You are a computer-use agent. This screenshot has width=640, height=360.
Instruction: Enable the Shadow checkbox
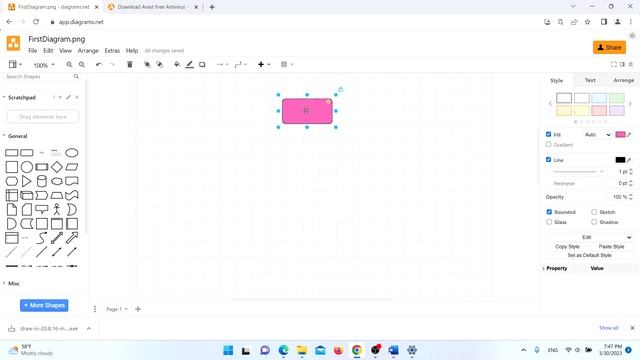pos(594,222)
